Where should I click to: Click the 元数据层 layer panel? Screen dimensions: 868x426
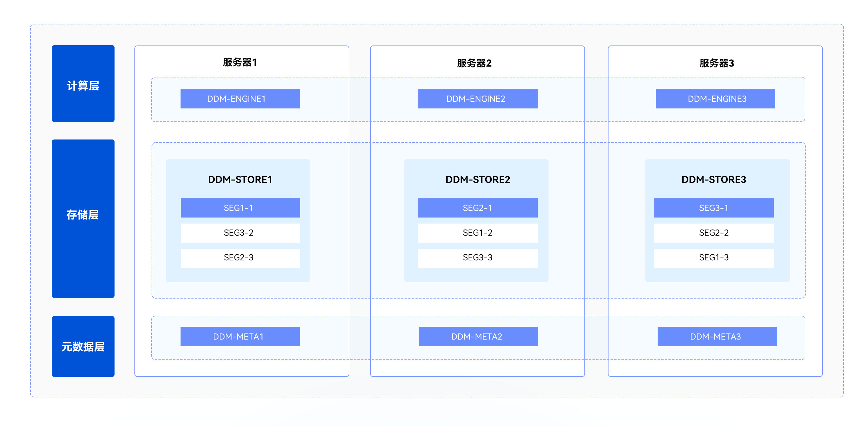coord(83,346)
